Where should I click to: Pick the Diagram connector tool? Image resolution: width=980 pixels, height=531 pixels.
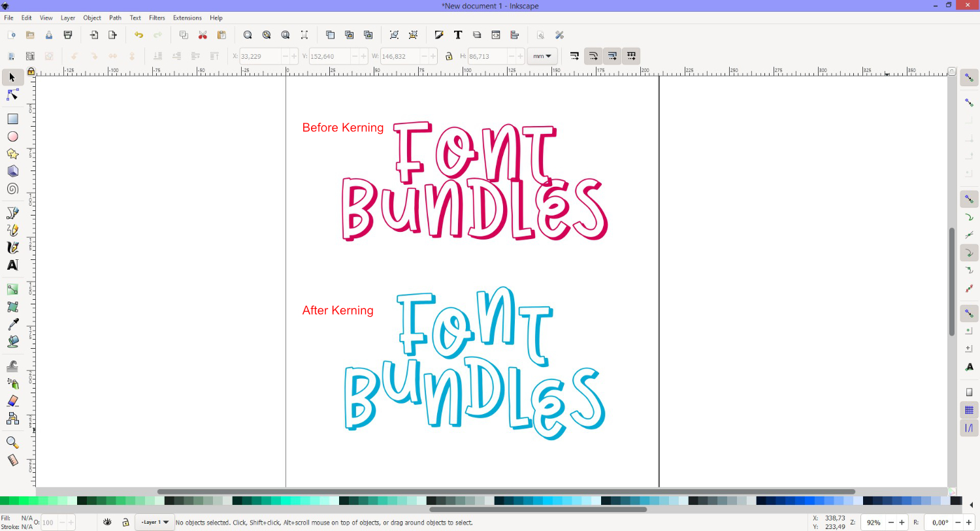pyautogui.click(x=12, y=419)
